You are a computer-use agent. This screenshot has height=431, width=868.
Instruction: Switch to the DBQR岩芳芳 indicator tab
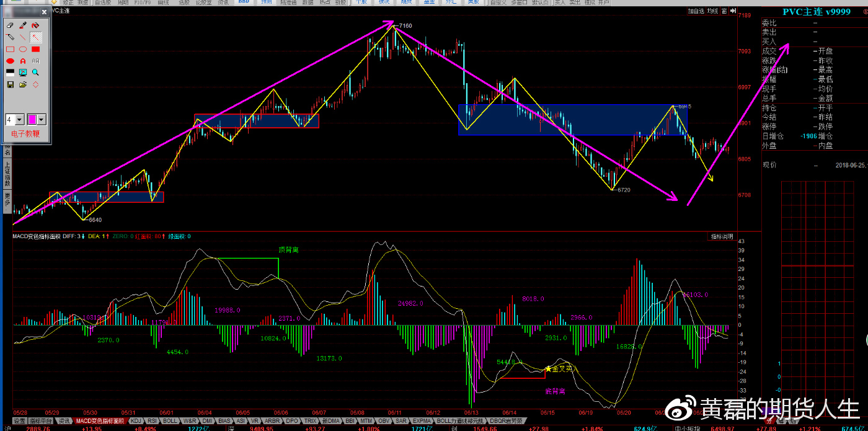507,421
